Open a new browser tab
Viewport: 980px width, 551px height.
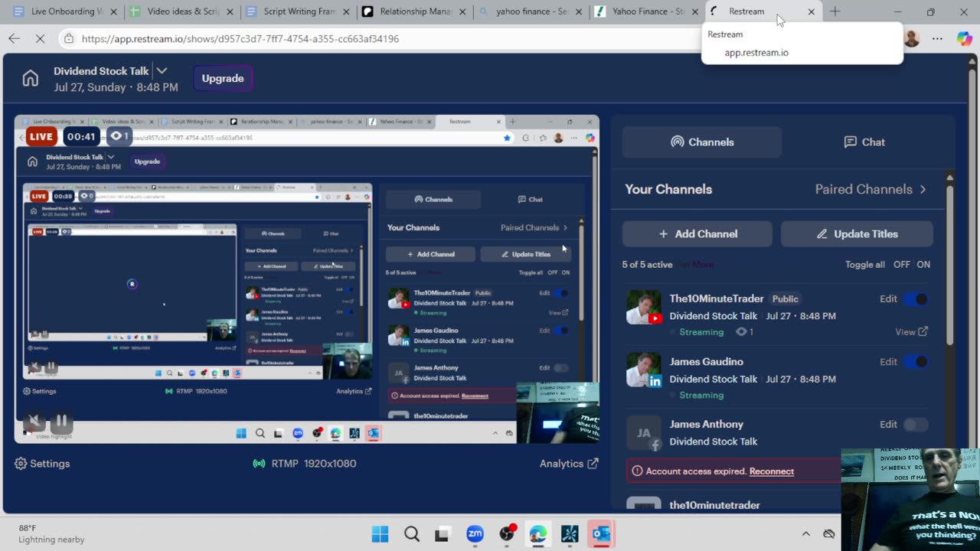(x=835, y=11)
